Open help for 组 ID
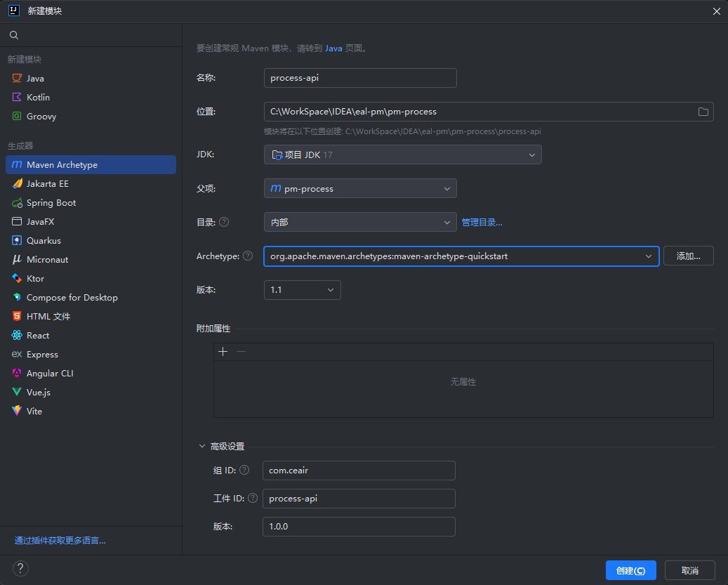The width and height of the screenshot is (728, 585). (x=244, y=470)
